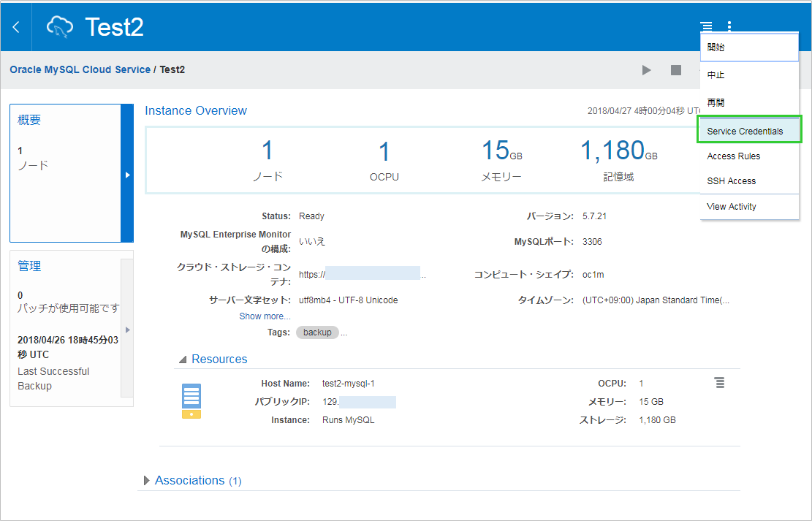Go back using the left chevron arrow
The width and height of the screenshot is (812, 521).
click(x=16, y=27)
